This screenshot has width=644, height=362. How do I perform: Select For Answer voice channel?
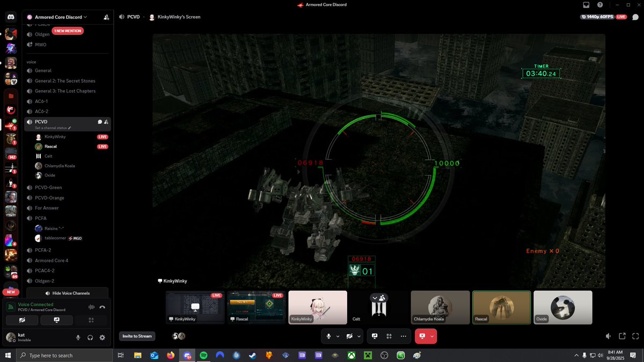pos(67,208)
